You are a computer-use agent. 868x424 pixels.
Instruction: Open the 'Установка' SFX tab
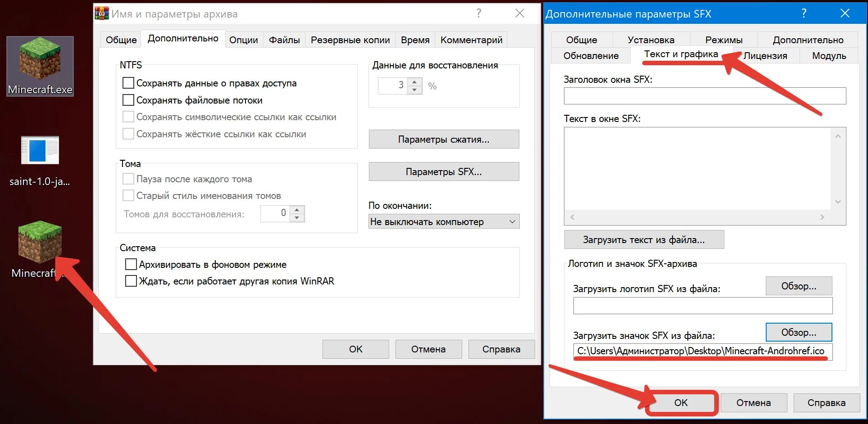(651, 40)
